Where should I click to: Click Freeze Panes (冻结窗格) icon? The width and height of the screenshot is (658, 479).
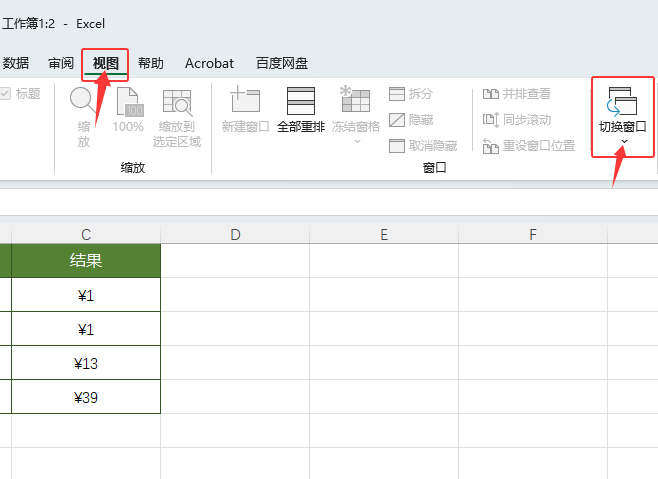355,99
